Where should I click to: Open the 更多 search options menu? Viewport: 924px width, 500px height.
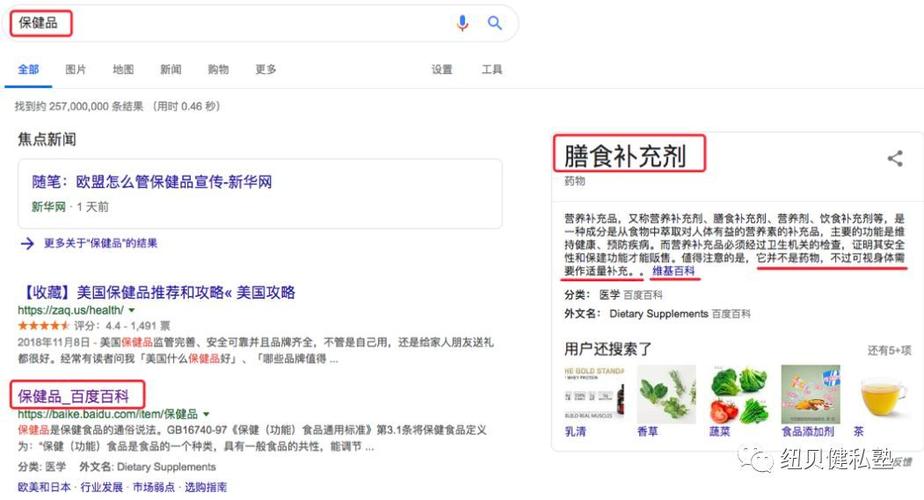tap(265, 70)
